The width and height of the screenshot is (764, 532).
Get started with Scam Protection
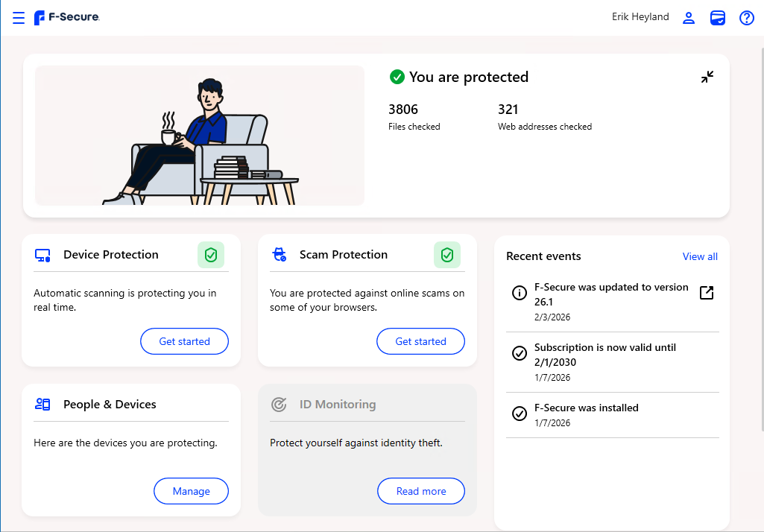tap(420, 341)
